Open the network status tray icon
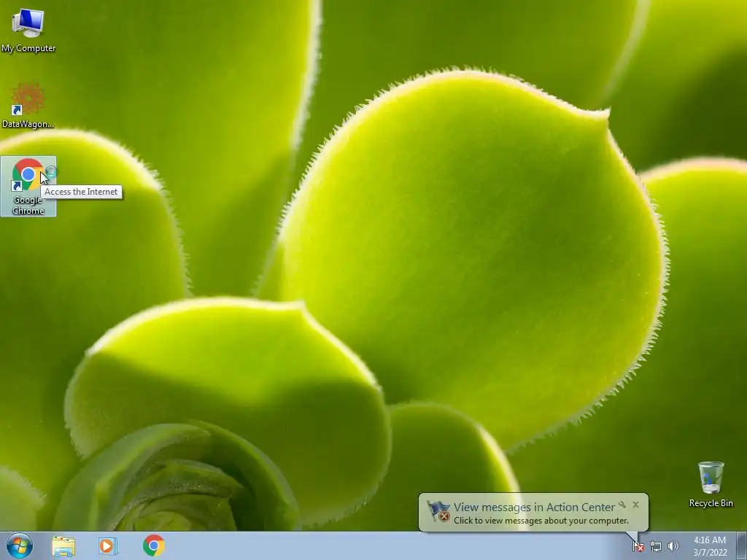The image size is (747, 560). pos(656,546)
